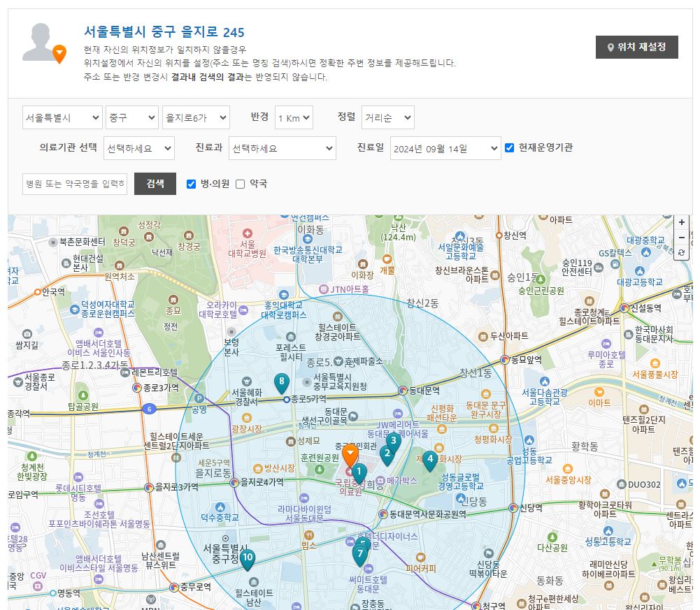Click the 광장시장 label on map
The image size is (700, 610).
246,428
